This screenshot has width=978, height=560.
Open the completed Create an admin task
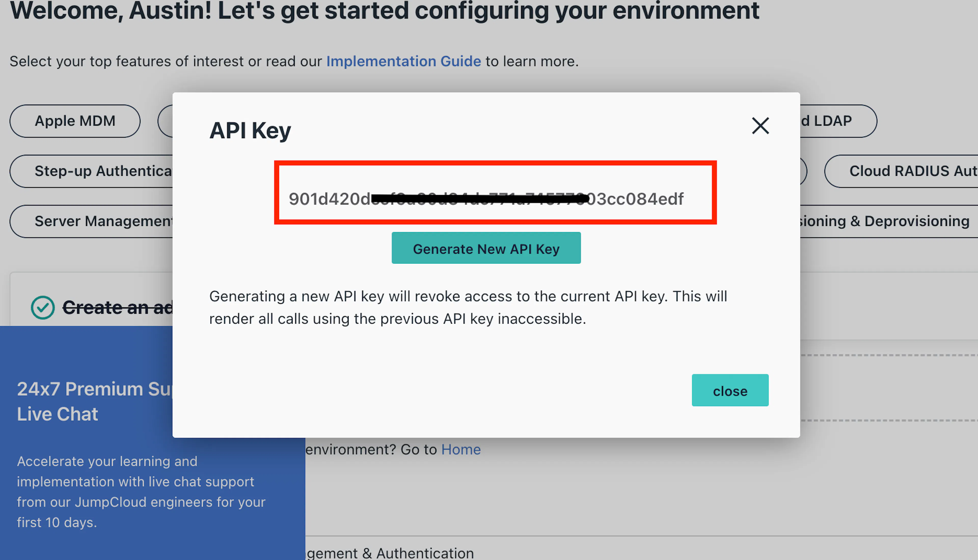click(118, 307)
